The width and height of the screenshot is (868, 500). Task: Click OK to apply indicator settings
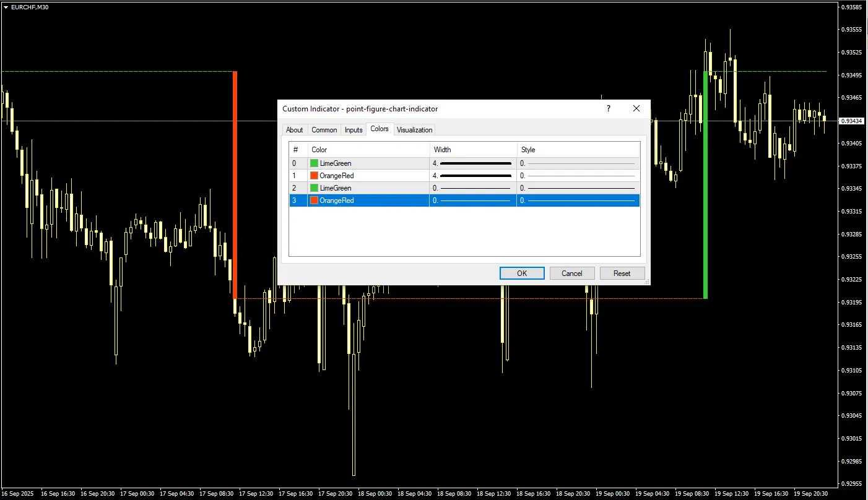tap(522, 274)
